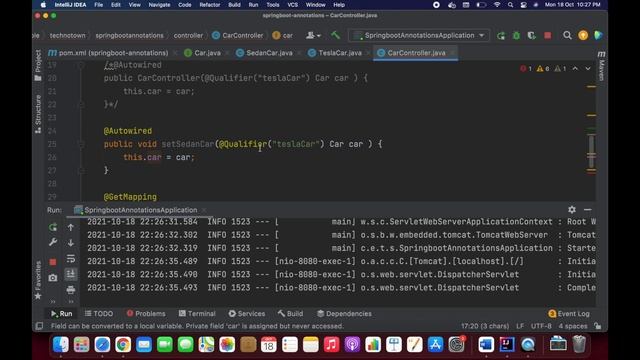Open the Run tool window button
640x360 pixels.
[x=61, y=313]
